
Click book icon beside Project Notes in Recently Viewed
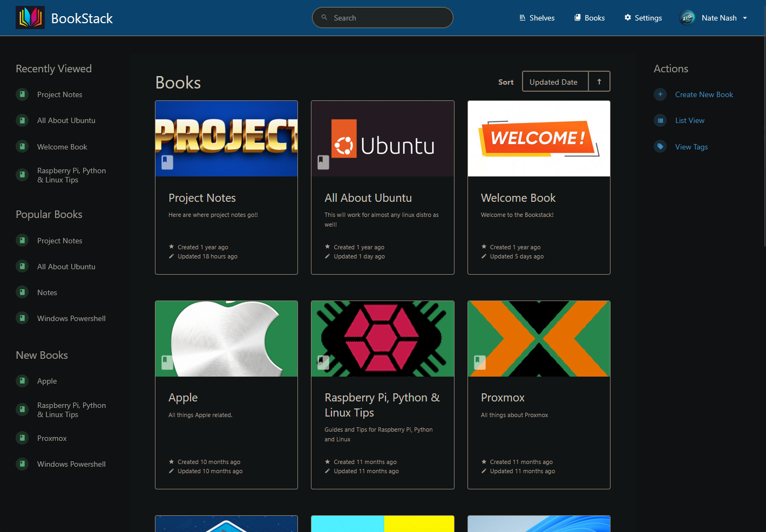(x=22, y=94)
